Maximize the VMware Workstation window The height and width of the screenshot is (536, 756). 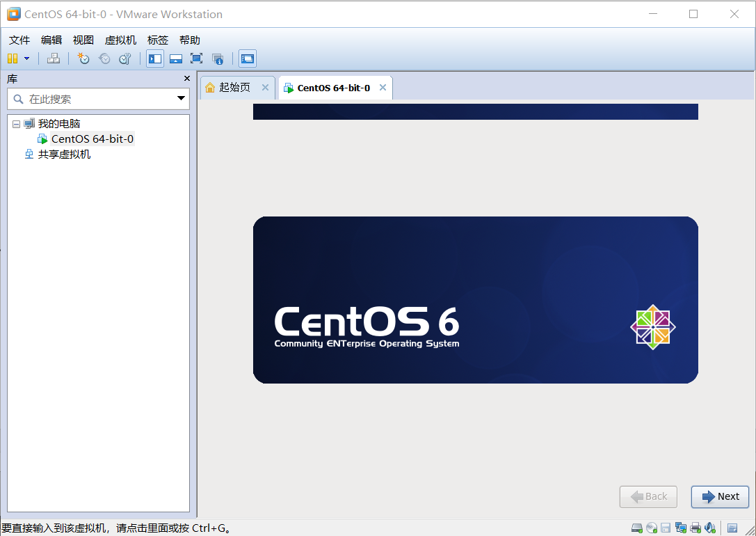pyautogui.click(x=693, y=14)
